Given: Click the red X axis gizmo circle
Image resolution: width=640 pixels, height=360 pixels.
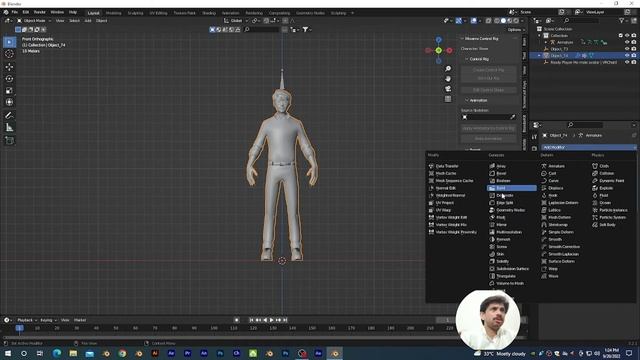Looking at the screenshot, I should [x=449, y=51].
